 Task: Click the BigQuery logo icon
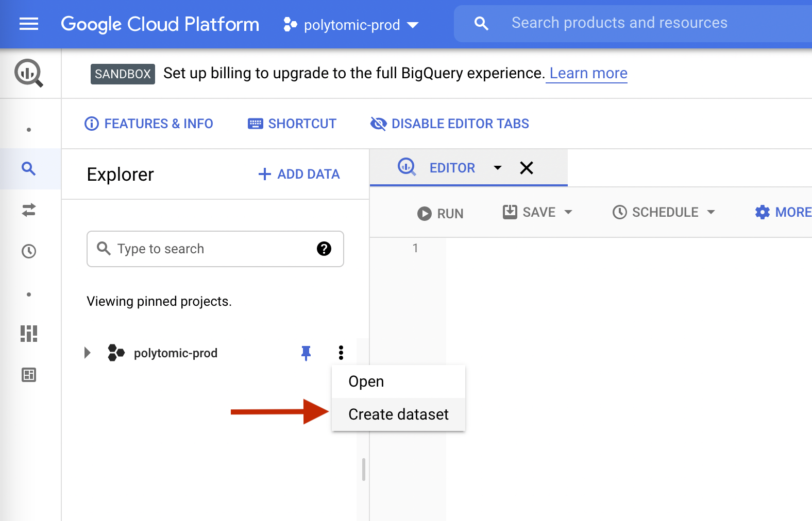pyautogui.click(x=28, y=73)
